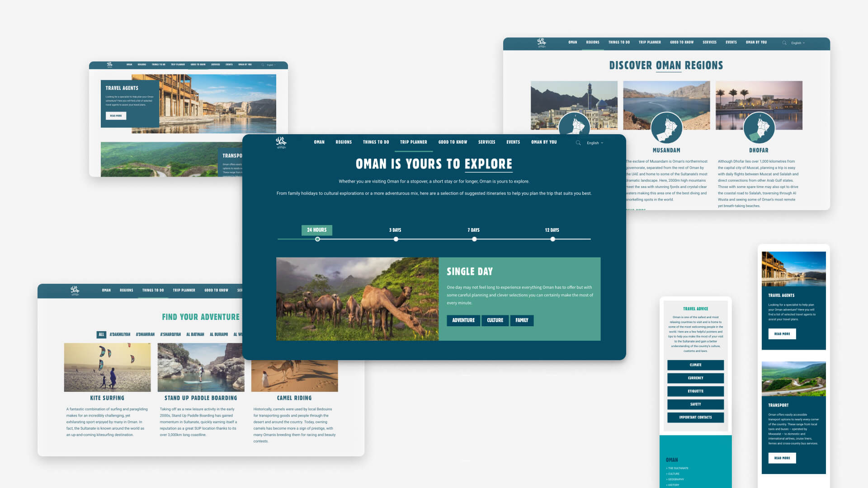Open English language dropdown in Travel Agents page
868x488 pixels.
coord(271,65)
